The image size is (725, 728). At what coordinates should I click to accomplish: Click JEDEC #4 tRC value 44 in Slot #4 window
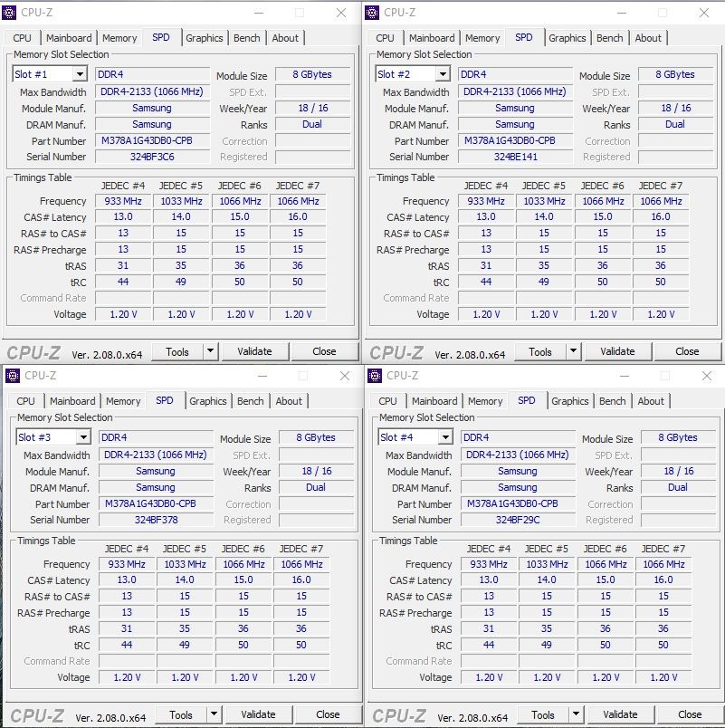489,645
